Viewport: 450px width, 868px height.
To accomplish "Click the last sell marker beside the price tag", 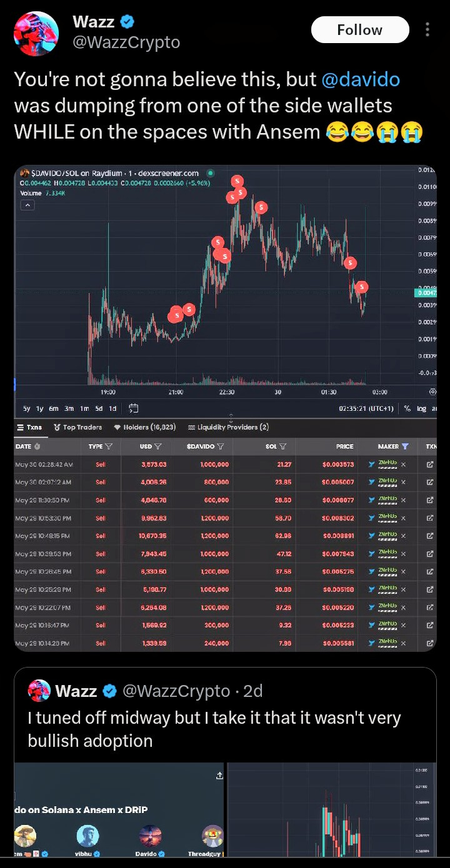I will pyautogui.click(x=362, y=287).
